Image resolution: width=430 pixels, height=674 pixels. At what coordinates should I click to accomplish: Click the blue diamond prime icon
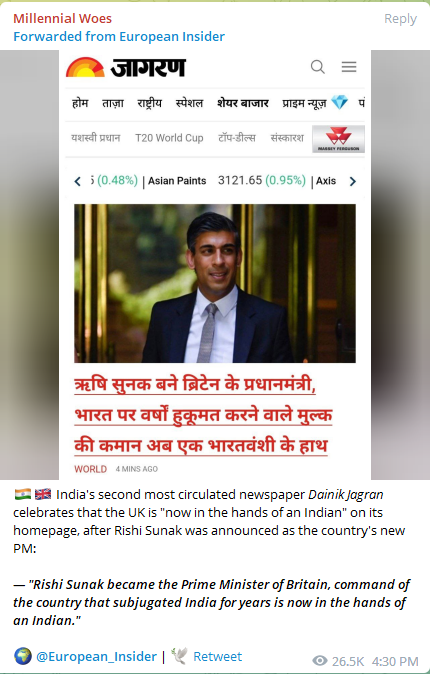click(339, 103)
